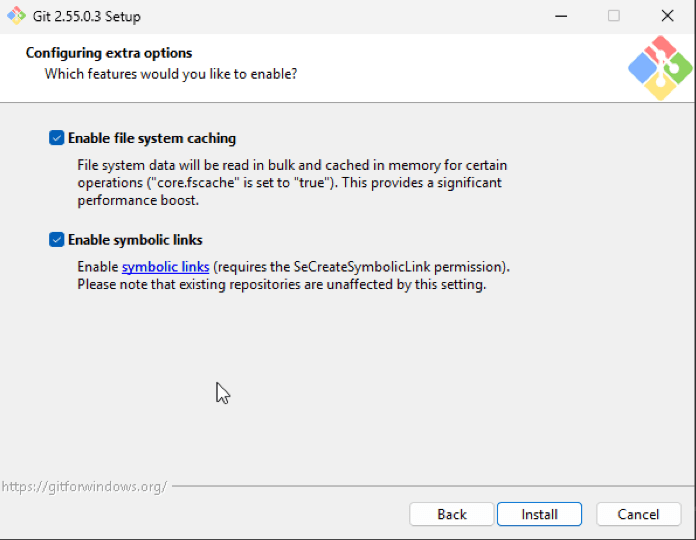Click the 'Configuring extra options' heading

tap(109, 53)
